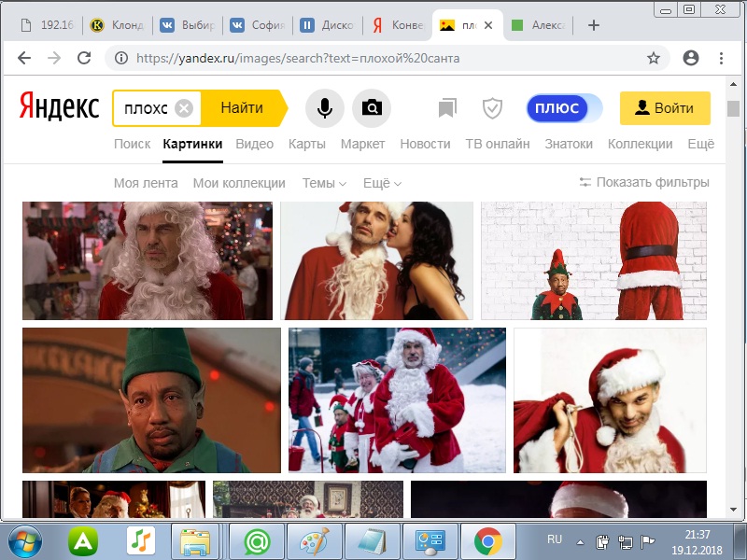Expand the Ещё dropdown beside Темы
The width and height of the screenshot is (747, 560).
pos(382,183)
